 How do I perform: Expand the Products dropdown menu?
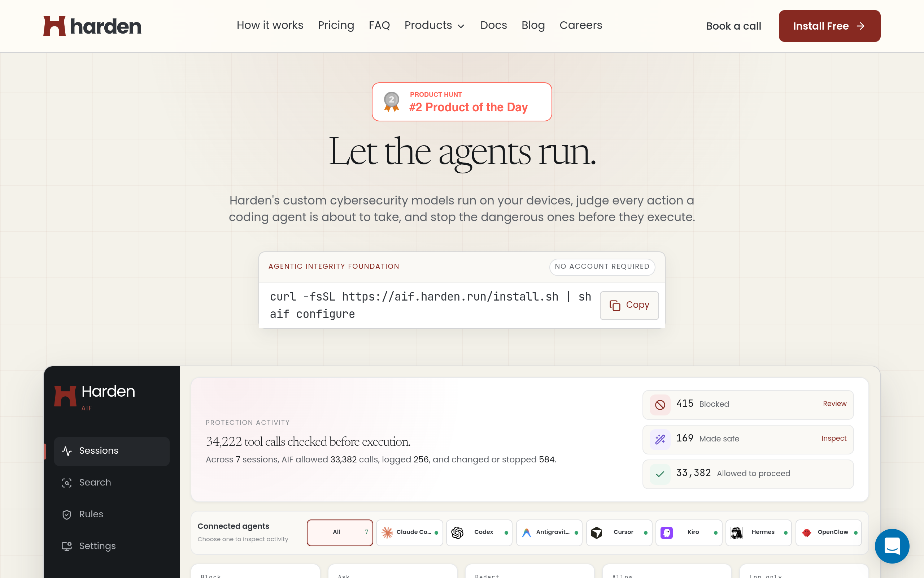pyautogui.click(x=435, y=25)
